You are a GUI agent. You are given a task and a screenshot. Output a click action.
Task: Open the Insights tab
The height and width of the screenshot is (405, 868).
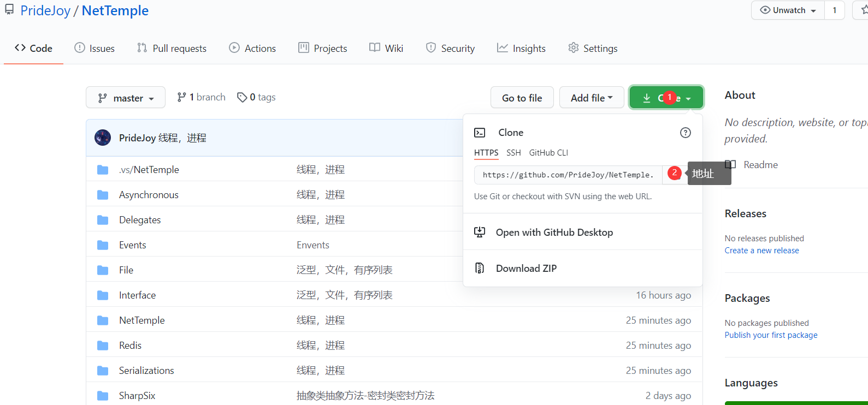521,48
